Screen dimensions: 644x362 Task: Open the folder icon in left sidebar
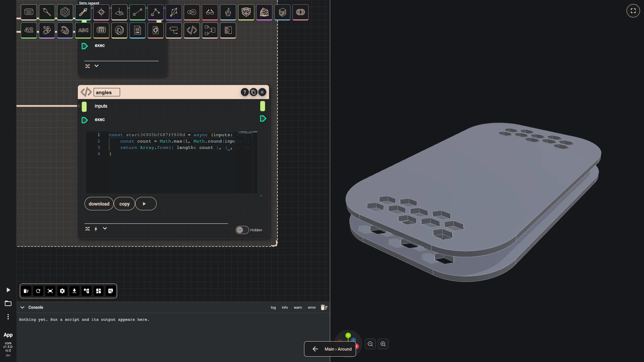8,303
